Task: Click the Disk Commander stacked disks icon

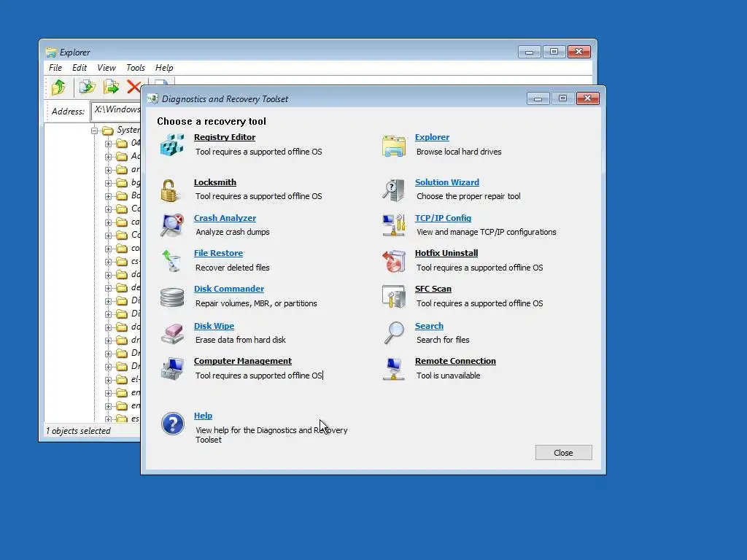Action: coord(172,297)
